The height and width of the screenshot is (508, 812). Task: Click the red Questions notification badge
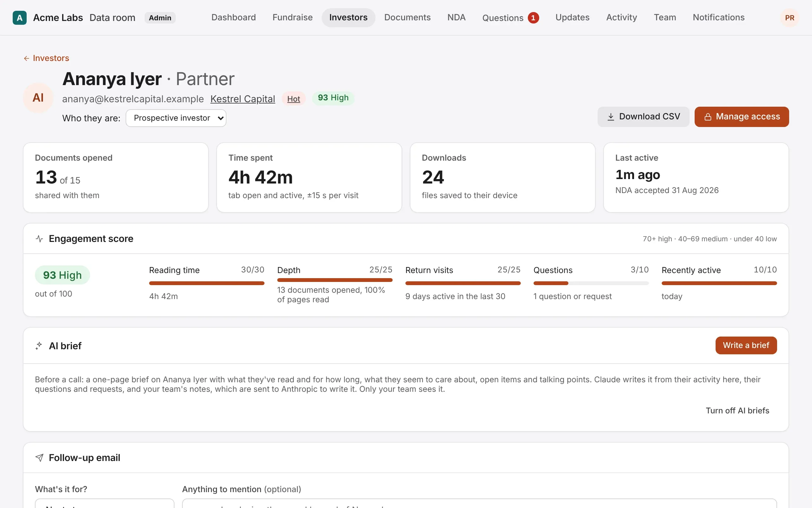point(533,18)
